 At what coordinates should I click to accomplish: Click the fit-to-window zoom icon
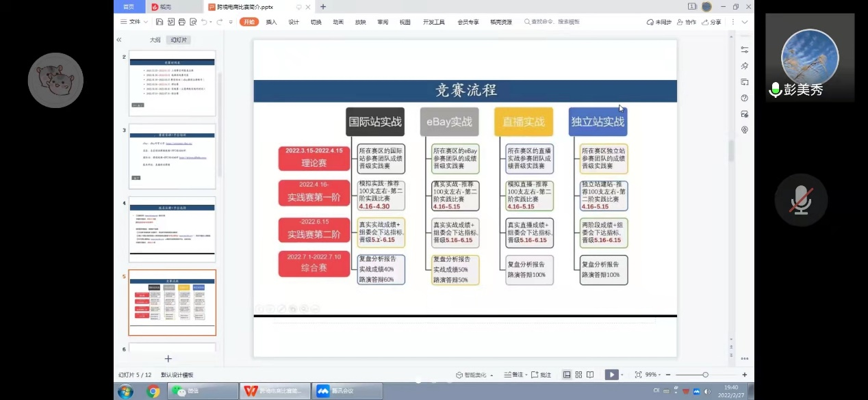(x=638, y=375)
